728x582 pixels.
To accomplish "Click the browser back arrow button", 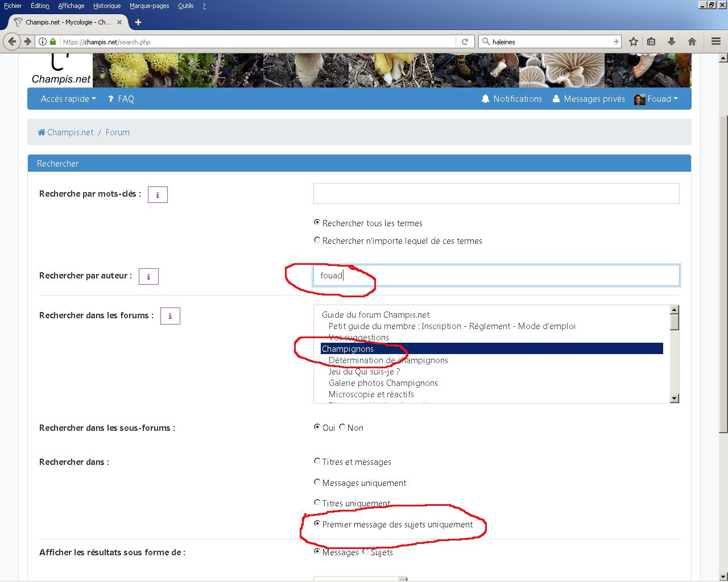I will point(13,41).
